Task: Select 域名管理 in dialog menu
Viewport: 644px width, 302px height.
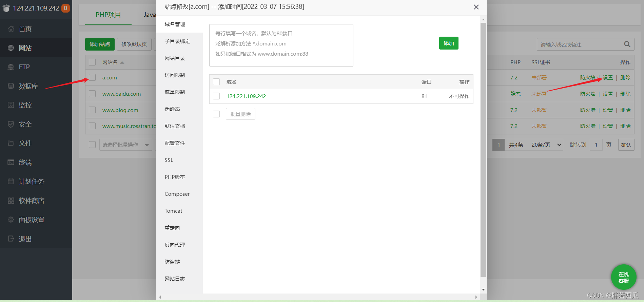Action: 179,24
